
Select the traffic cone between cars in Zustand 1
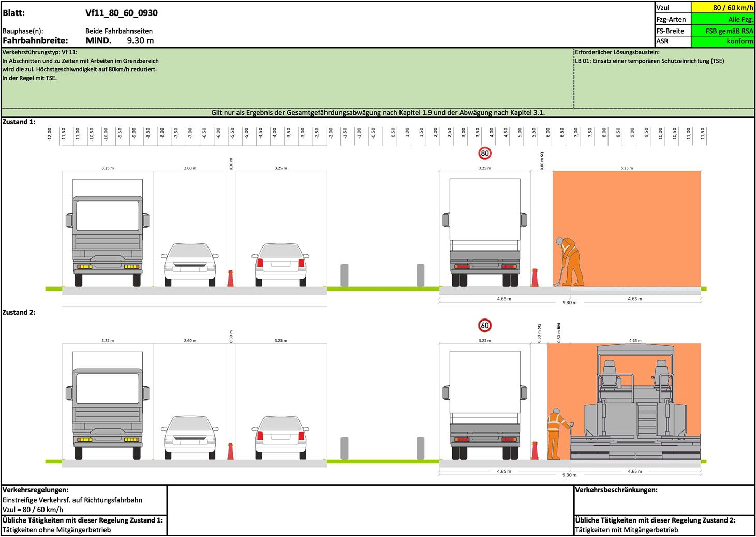coord(231,278)
